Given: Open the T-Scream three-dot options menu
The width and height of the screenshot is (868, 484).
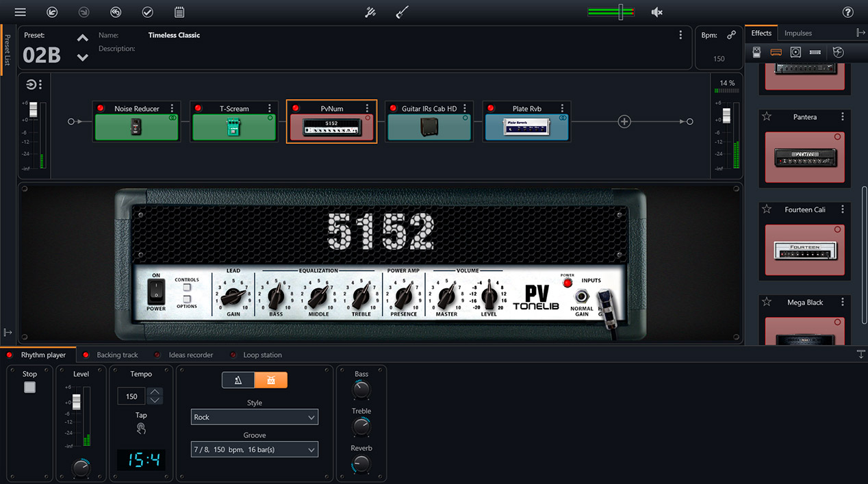Looking at the screenshot, I should 270,108.
